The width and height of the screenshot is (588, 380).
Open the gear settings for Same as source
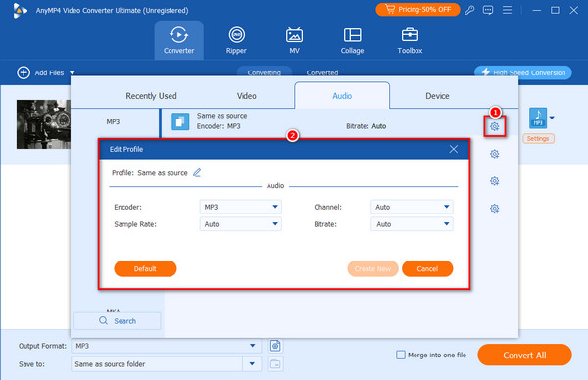[495, 126]
